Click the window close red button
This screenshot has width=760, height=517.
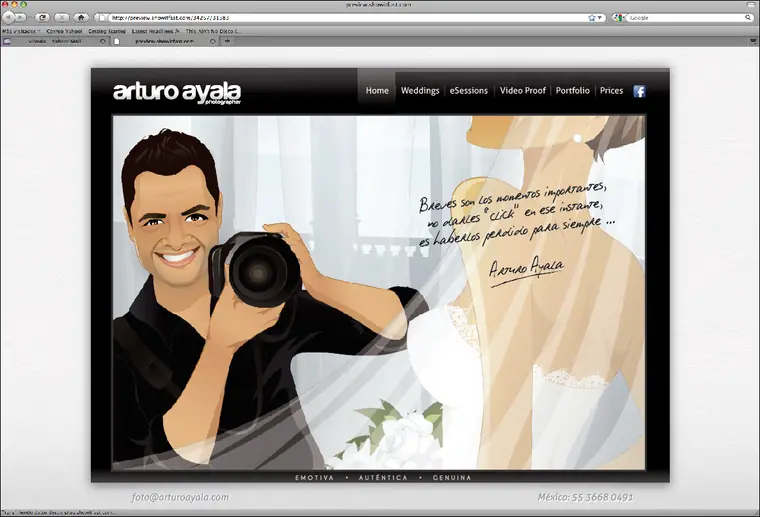[x=5, y=4]
